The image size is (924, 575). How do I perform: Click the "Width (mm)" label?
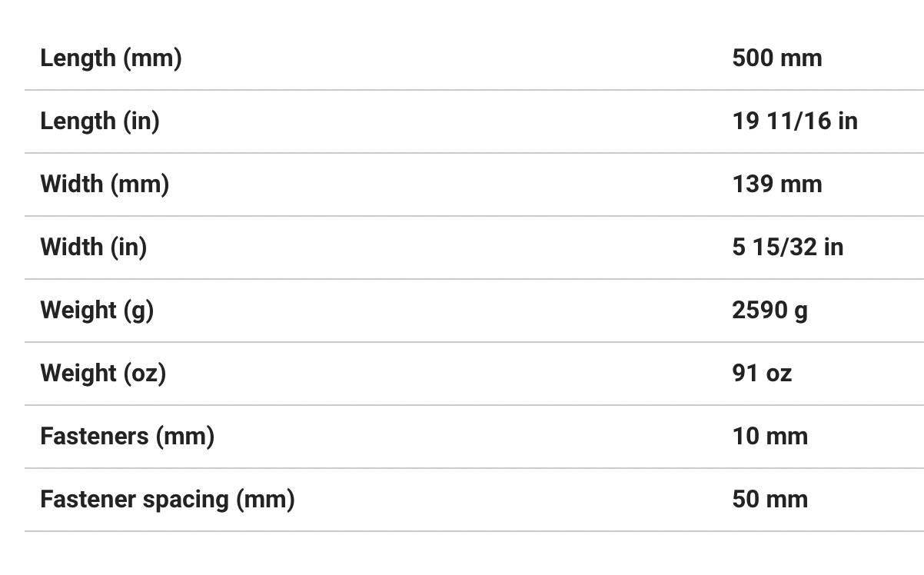tap(105, 184)
